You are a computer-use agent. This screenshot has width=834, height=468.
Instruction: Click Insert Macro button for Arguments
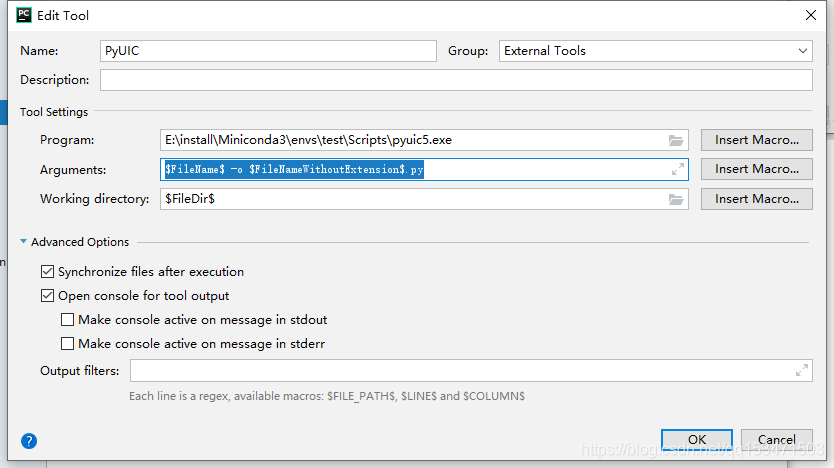756,169
